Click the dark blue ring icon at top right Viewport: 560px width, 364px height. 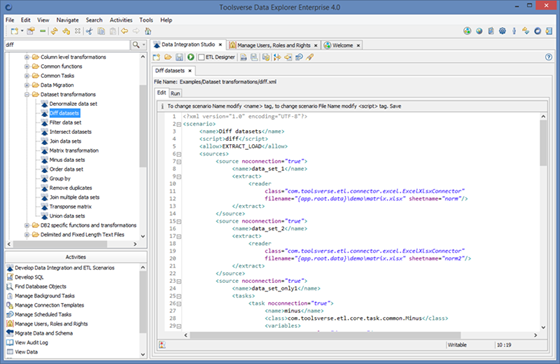point(538,31)
